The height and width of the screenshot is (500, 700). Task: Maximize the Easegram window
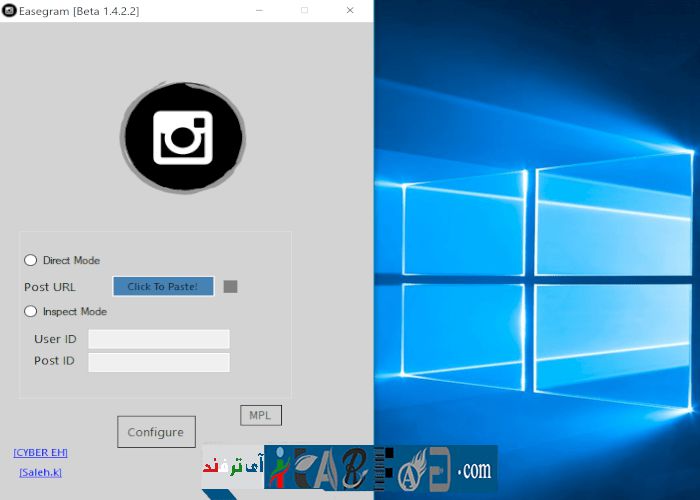click(304, 10)
